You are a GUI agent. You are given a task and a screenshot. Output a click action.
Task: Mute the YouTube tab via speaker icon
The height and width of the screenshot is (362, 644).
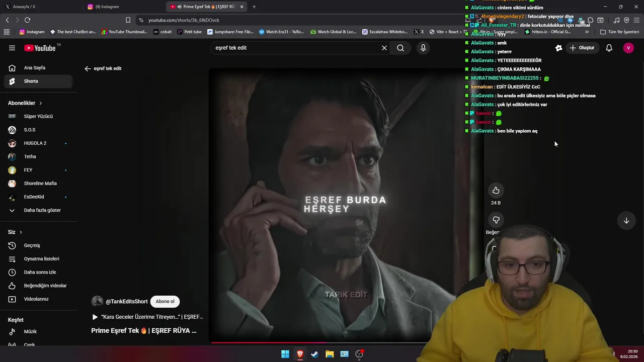click(x=180, y=7)
